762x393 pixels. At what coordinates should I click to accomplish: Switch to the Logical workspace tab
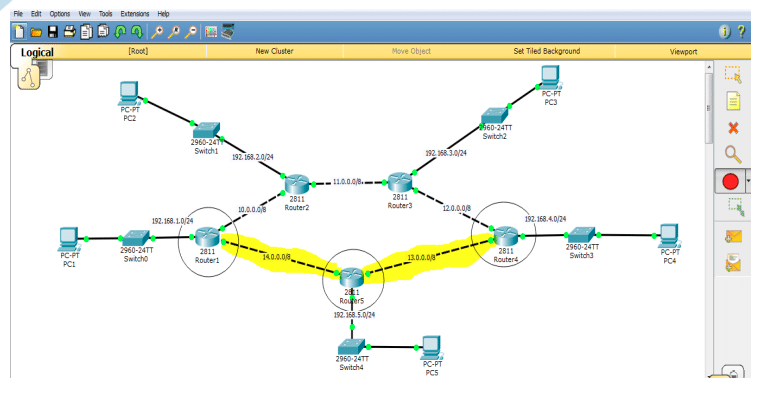[37, 52]
